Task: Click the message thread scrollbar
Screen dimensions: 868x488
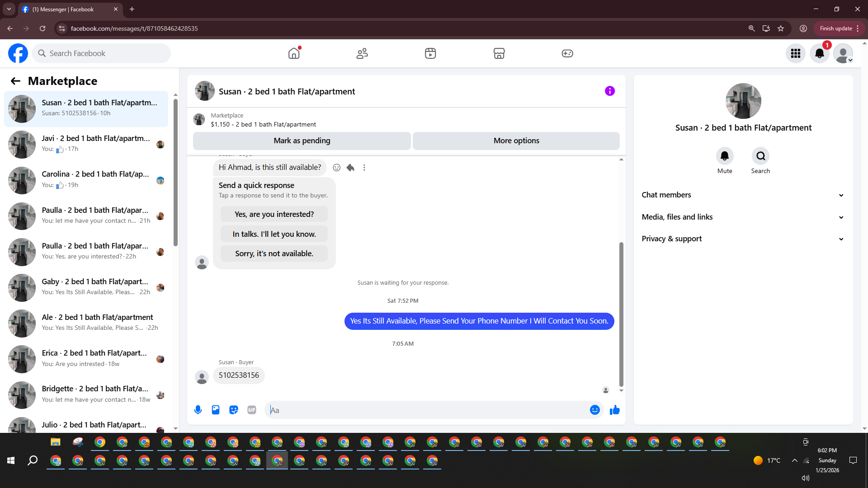Action: tap(621, 314)
